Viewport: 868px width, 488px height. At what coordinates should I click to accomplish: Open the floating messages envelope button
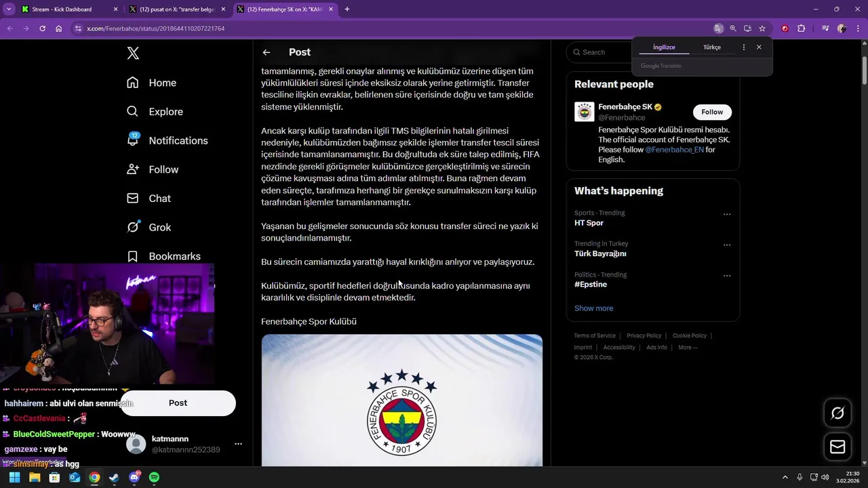[837, 447]
